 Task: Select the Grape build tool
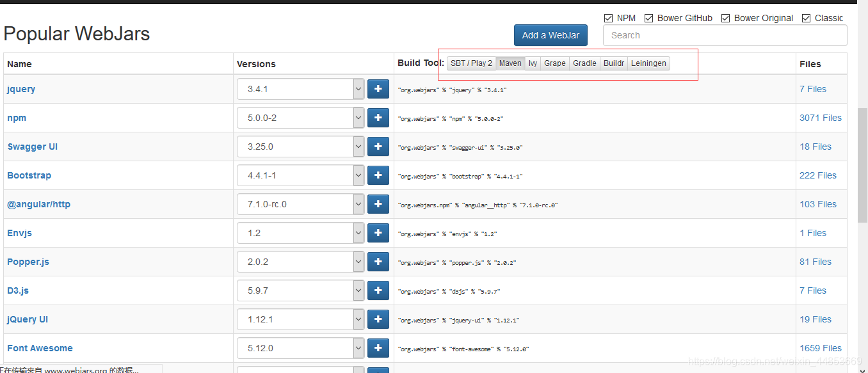click(x=555, y=63)
